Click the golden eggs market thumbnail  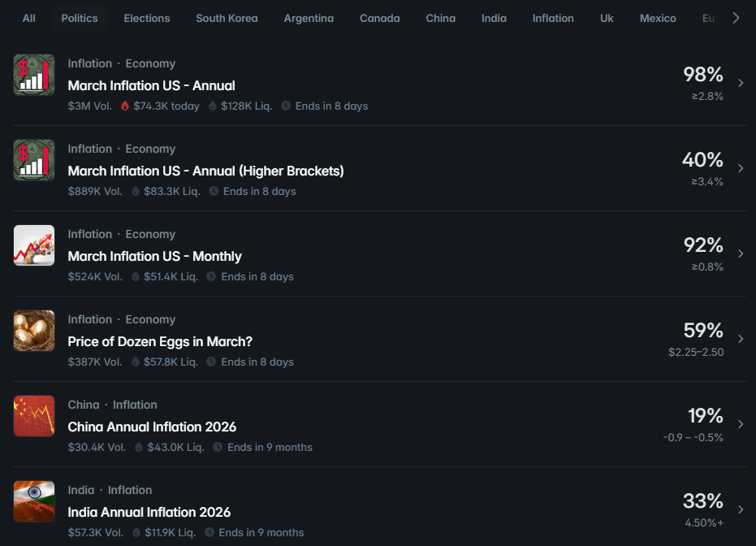(34, 331)
